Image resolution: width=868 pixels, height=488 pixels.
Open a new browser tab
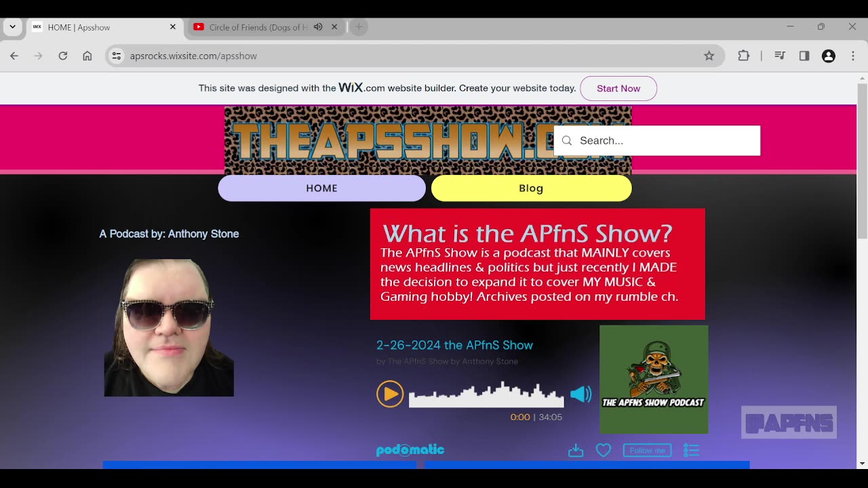coord(359,27)
